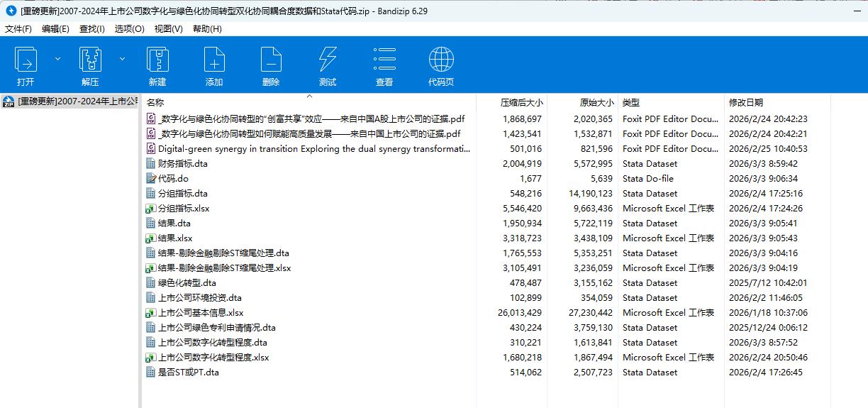Select file name 财务指标.dta
Image resolution: width=868 pixels, height=408 pixels.
pyautogui.click(x=183, y=164)
